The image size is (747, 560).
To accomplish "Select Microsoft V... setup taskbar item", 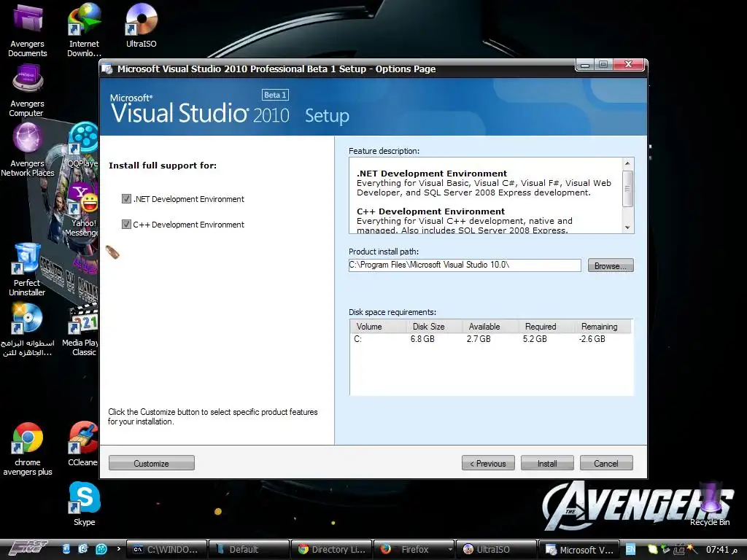I will pos(578,550).
